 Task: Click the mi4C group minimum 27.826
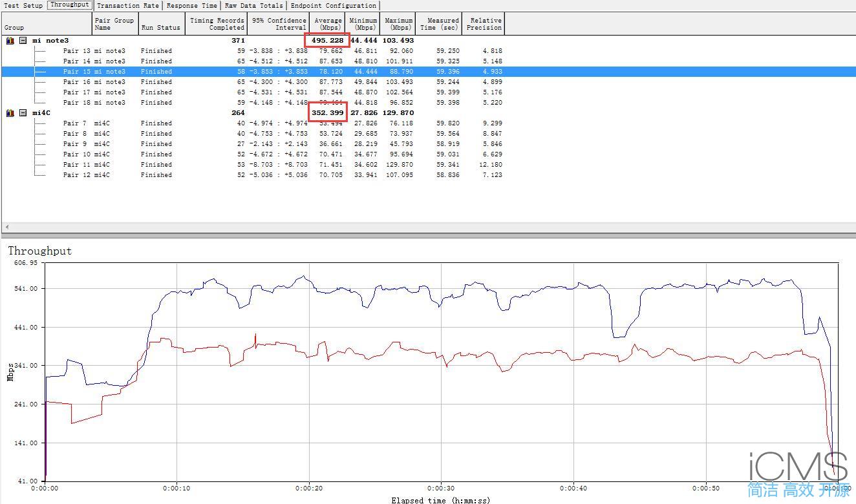click(x=364, y=113)
